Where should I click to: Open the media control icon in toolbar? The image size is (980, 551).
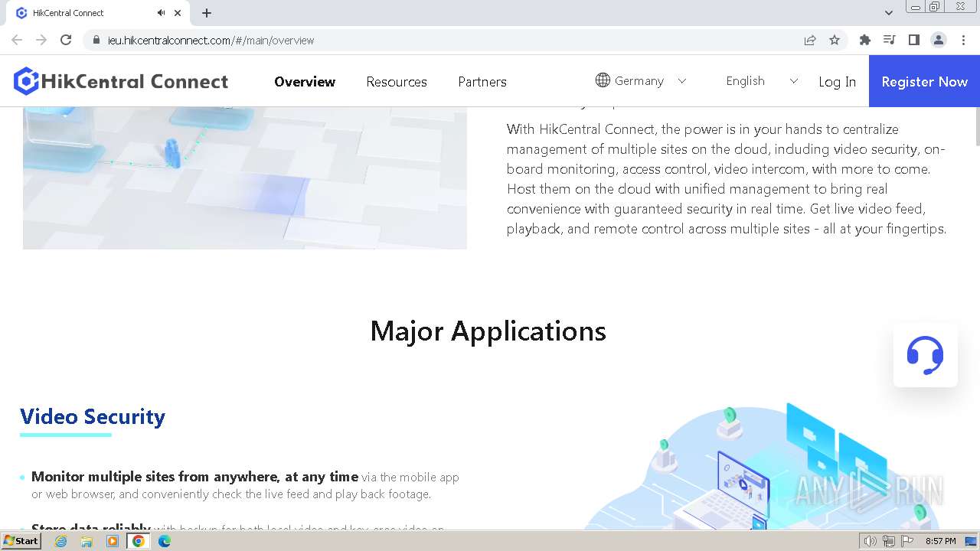890,40
